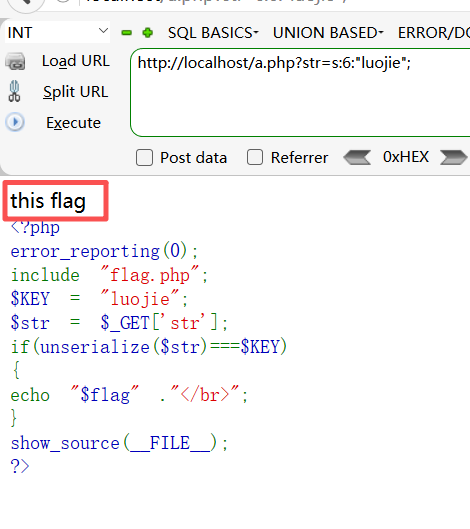Screen dimensions: 470x529
Task: Click the '<?php' opening tag text
Action: [x=35, y=228]
